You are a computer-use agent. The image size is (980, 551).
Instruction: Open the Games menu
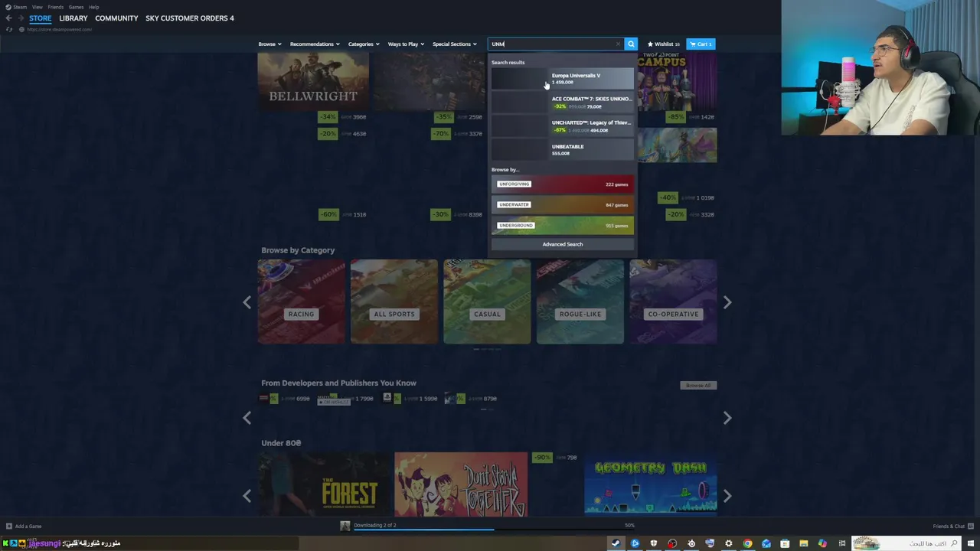point(76,7)
